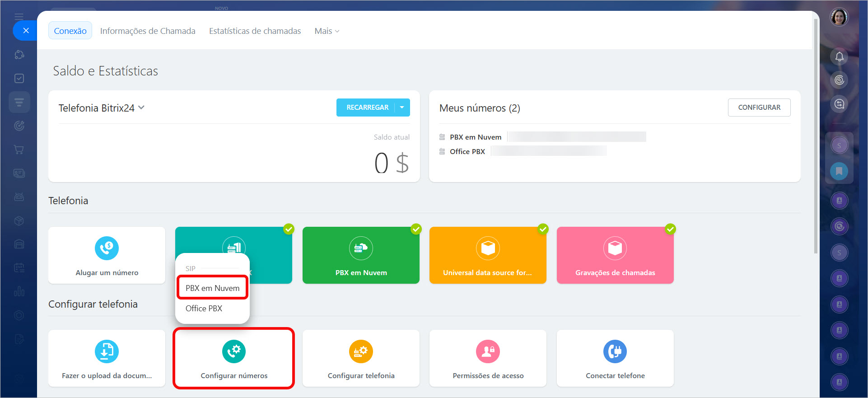Open the Gravações de chamadas card

coord(615,255)
